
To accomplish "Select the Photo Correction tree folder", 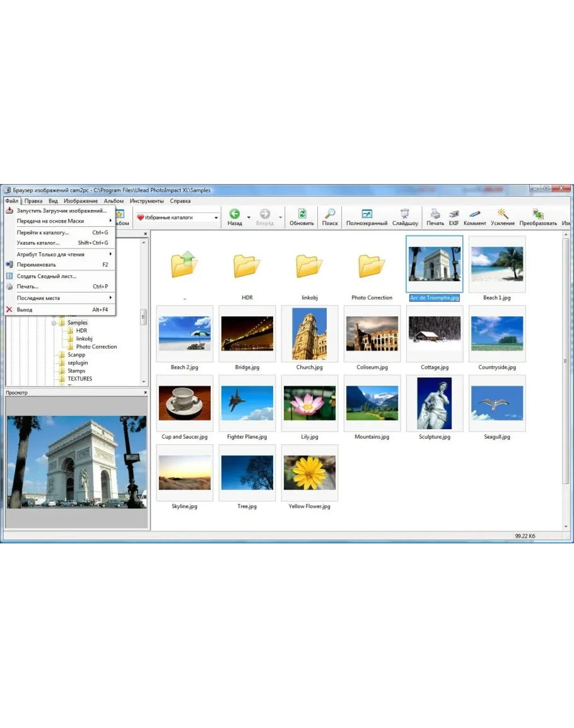I will pos(96,347).
